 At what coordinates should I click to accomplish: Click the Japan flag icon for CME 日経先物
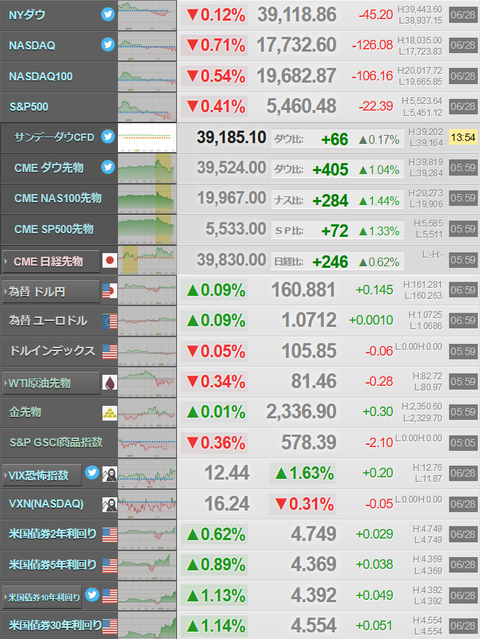pos(110,260)
